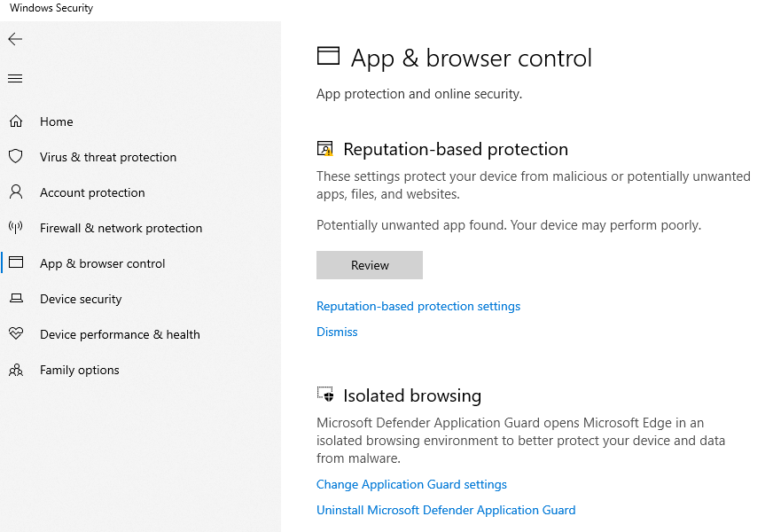Select App & browser control in sidebar
The width and height of the screenshot is (773, 532).
[102, 263]
